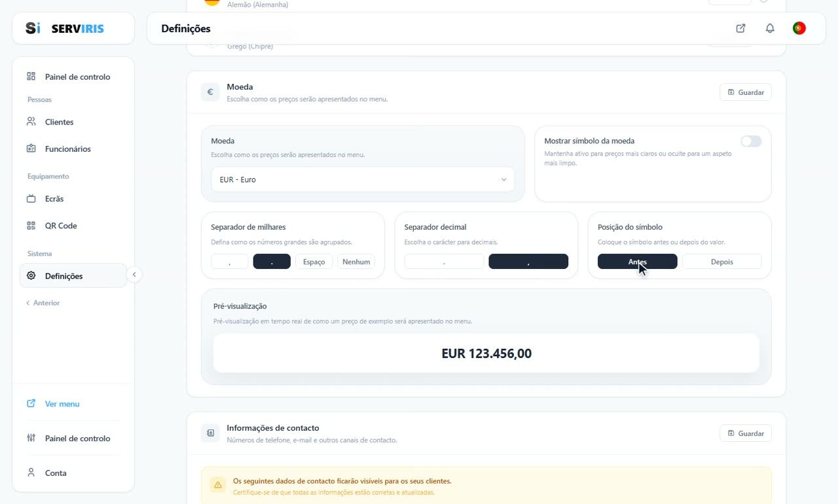Screen dimensions: 838x504
Task: Click the Serviris logo
Action: point(65,28)
